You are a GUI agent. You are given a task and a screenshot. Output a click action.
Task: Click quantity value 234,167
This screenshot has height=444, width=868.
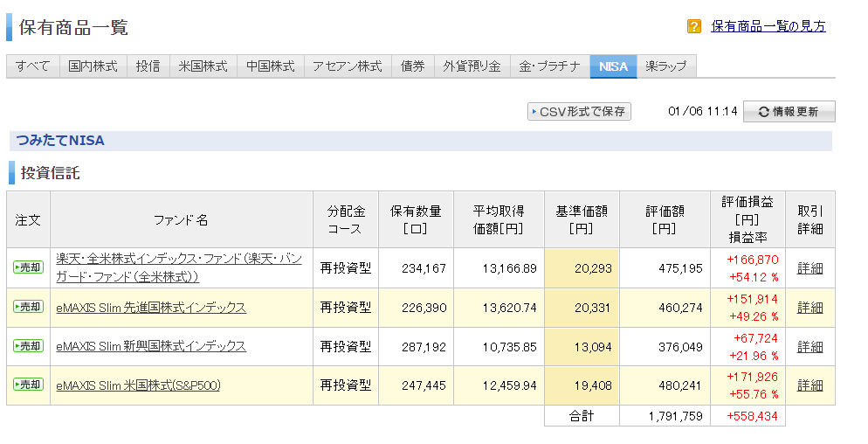[x=424, y=268]
